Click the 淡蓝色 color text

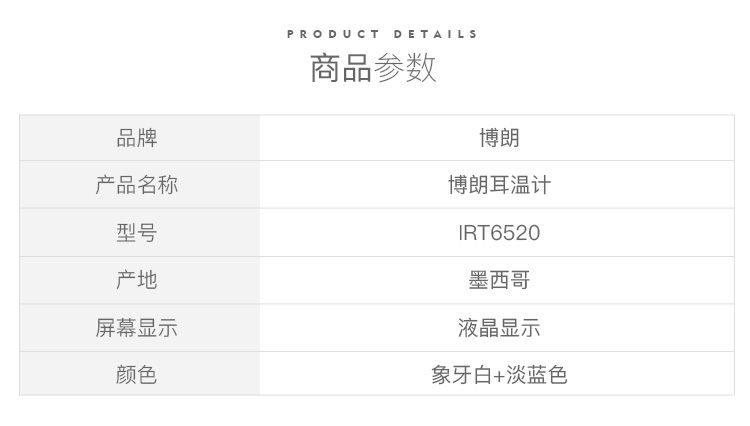(537, 375)
